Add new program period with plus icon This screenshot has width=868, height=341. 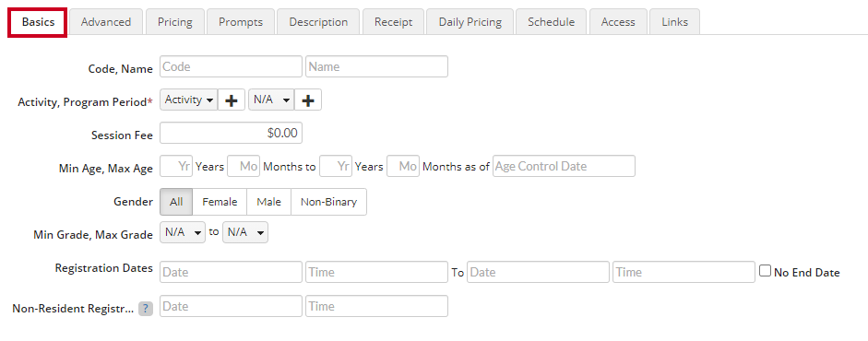tap(308, 100)
